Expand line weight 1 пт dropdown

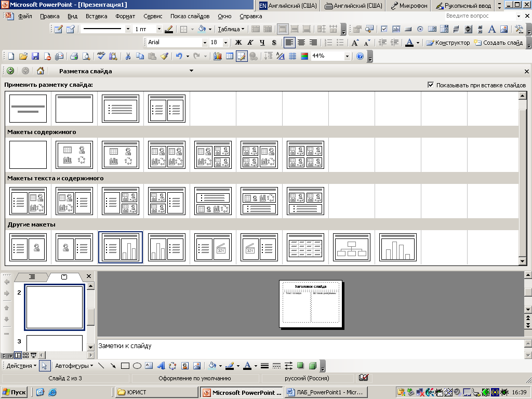point(159,29)
